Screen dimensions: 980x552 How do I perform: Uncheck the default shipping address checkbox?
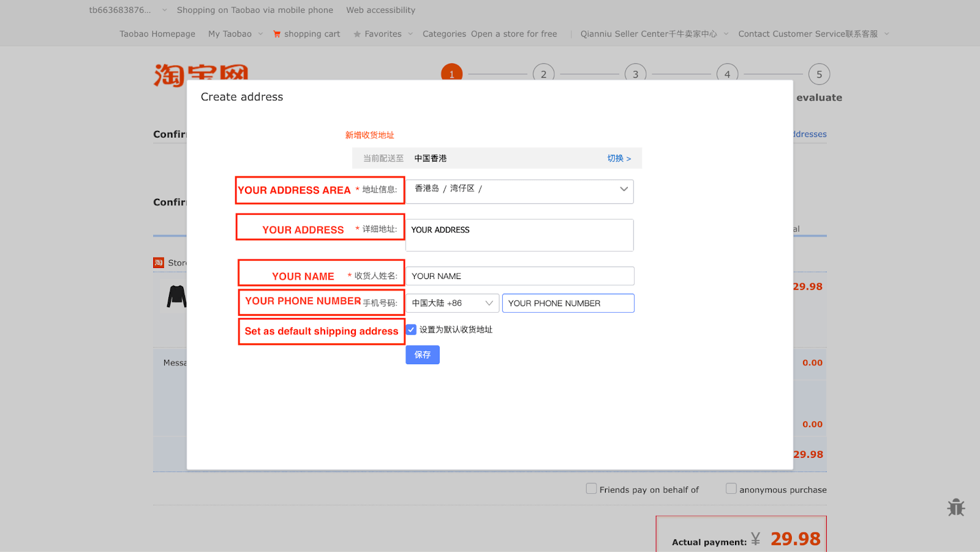coord(412,330)
